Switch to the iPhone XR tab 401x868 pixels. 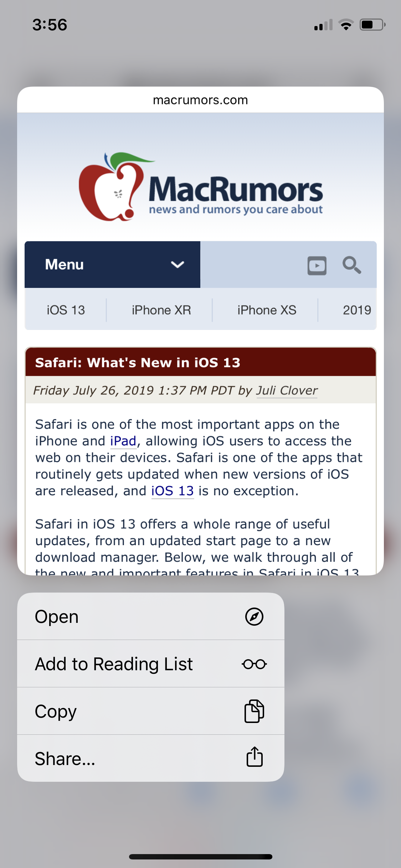tap(161, 310)
